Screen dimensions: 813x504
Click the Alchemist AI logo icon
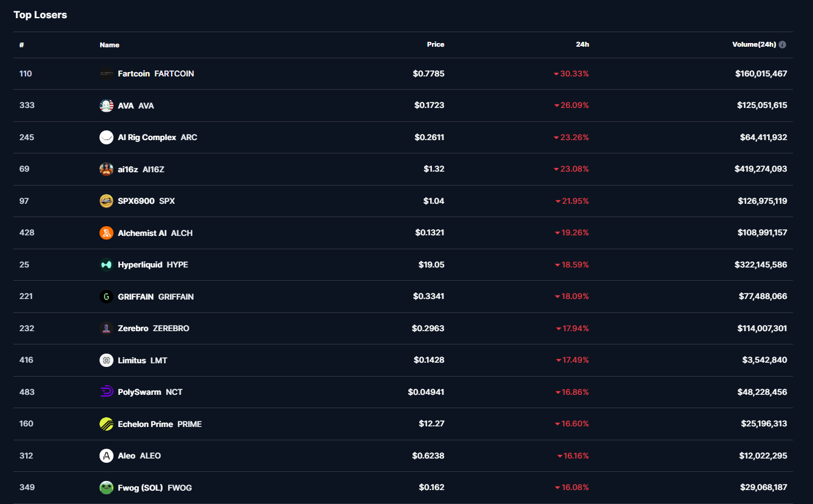click(106, 233)
